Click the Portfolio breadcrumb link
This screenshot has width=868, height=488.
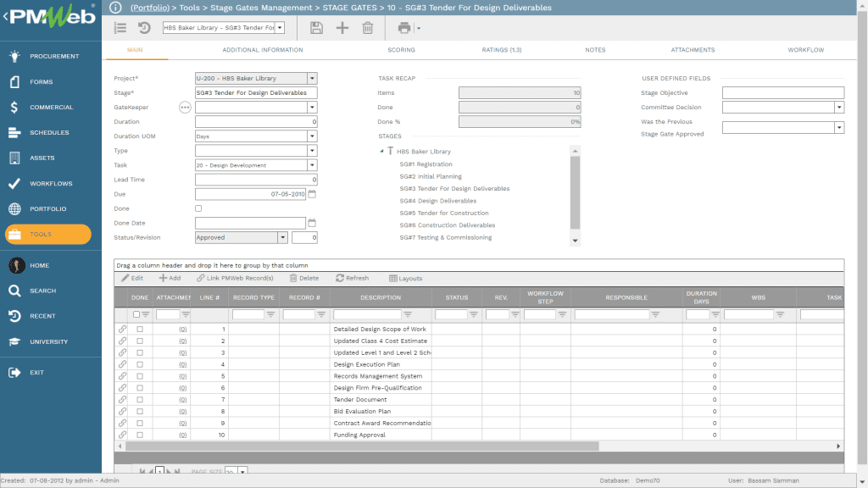click(150, 8)
